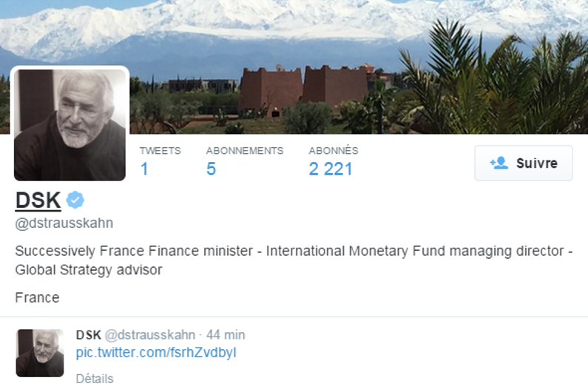Click the 2 221 followers count
The height and width of the screenshot is (392, 588).
pos(331,169)
